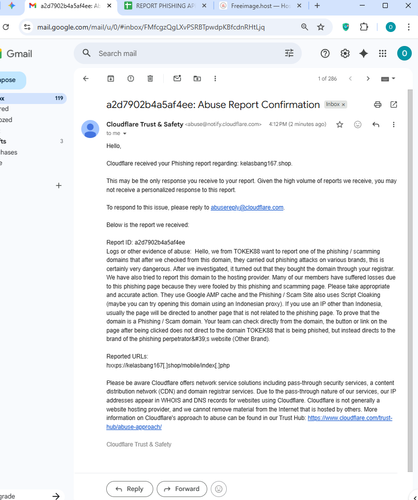Mark email as unread
This screenshot has height=500, width=418.
177,79
